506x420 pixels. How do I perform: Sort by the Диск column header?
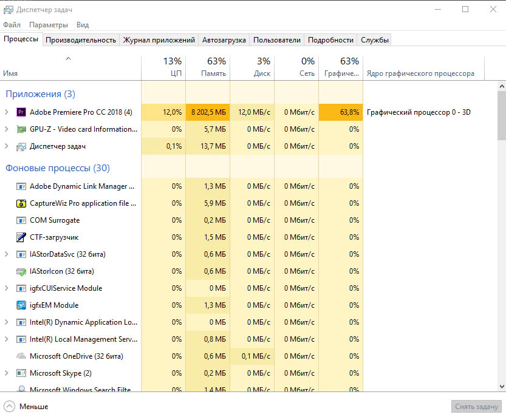252,67
